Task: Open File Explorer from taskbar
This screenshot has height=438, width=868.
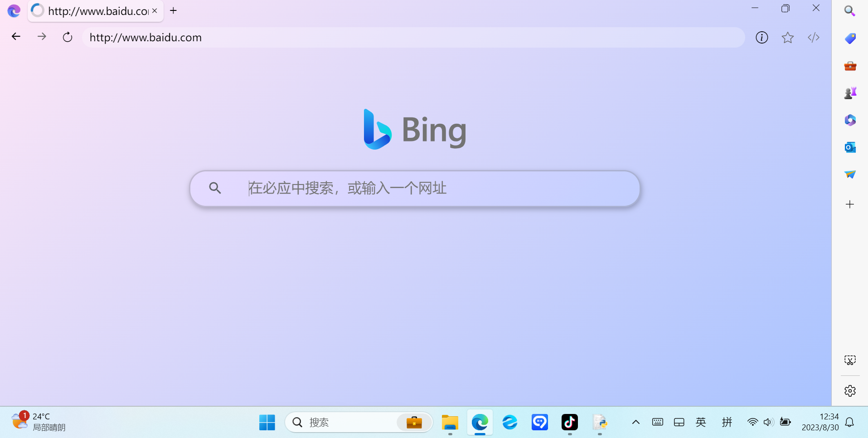Action: (x=450, y=423)
